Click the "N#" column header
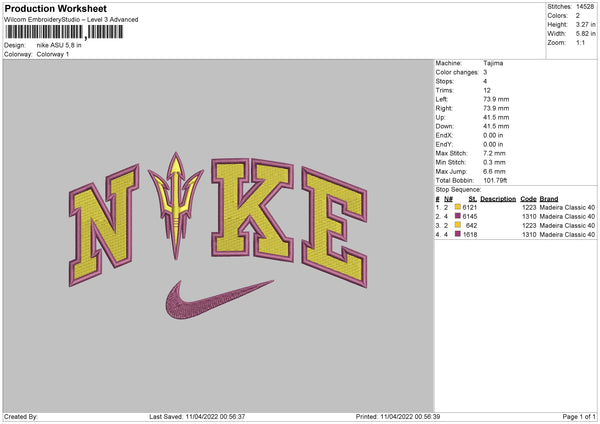 [x=448, y=199]
